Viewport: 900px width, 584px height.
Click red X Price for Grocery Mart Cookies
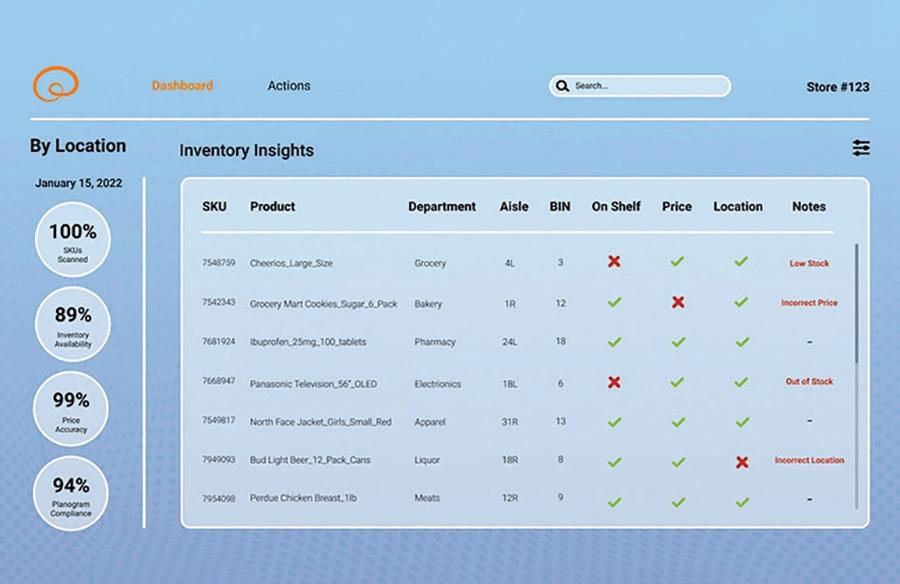point(678,302)
